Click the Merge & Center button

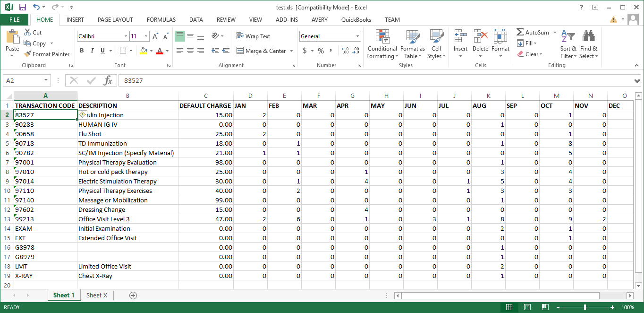(261, 51)
